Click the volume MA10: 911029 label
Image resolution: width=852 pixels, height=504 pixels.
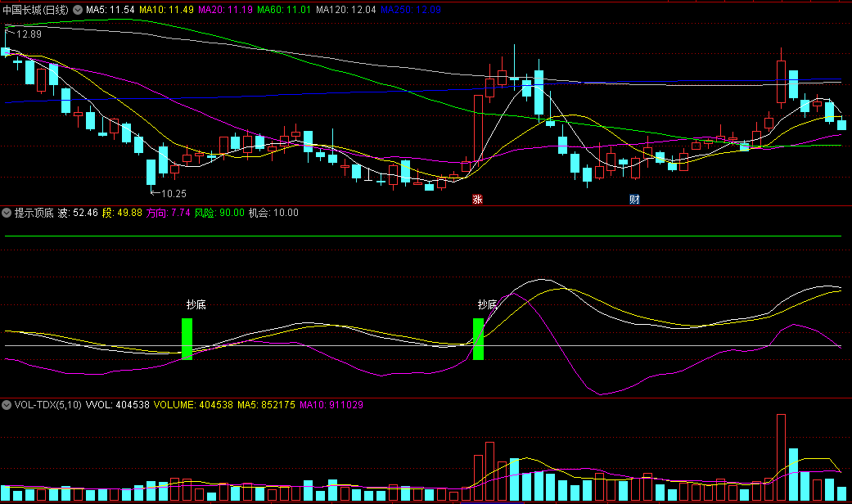pyautogui.click(x=331, y=405)
